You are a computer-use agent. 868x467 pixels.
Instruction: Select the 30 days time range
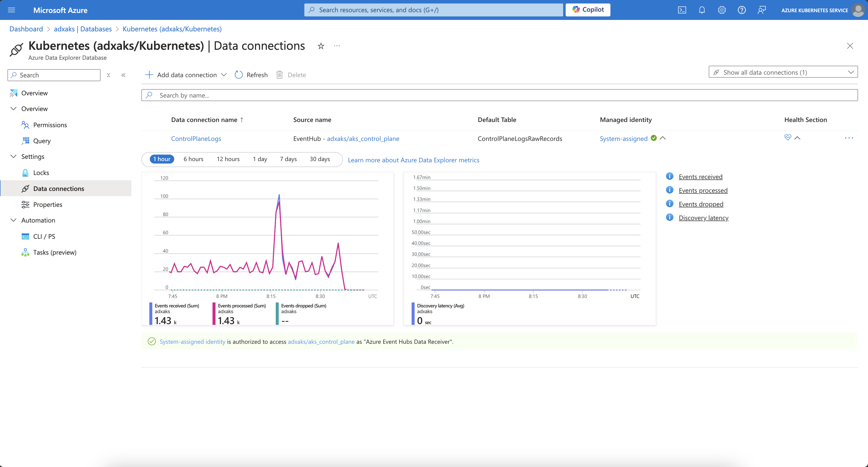pos(320,159)
